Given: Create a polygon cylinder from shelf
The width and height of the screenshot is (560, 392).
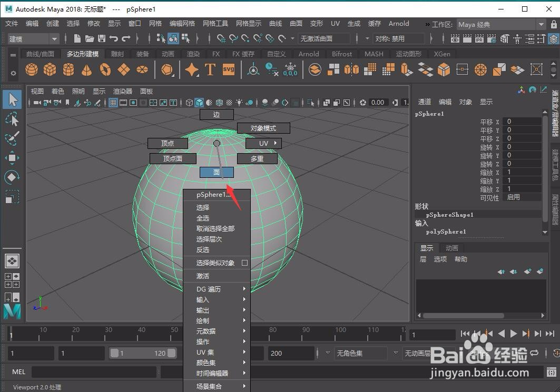Looking at the screenshot, I should (68, 69).
